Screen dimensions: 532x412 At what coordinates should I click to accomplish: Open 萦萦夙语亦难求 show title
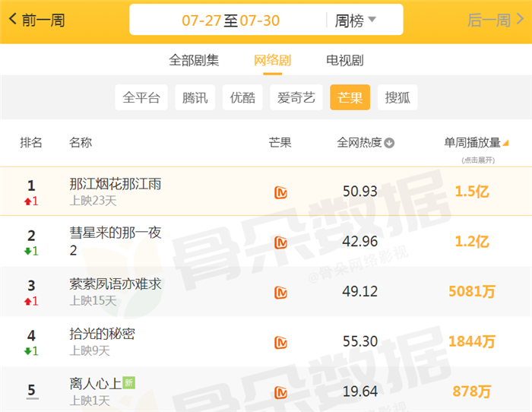(116, 284)
